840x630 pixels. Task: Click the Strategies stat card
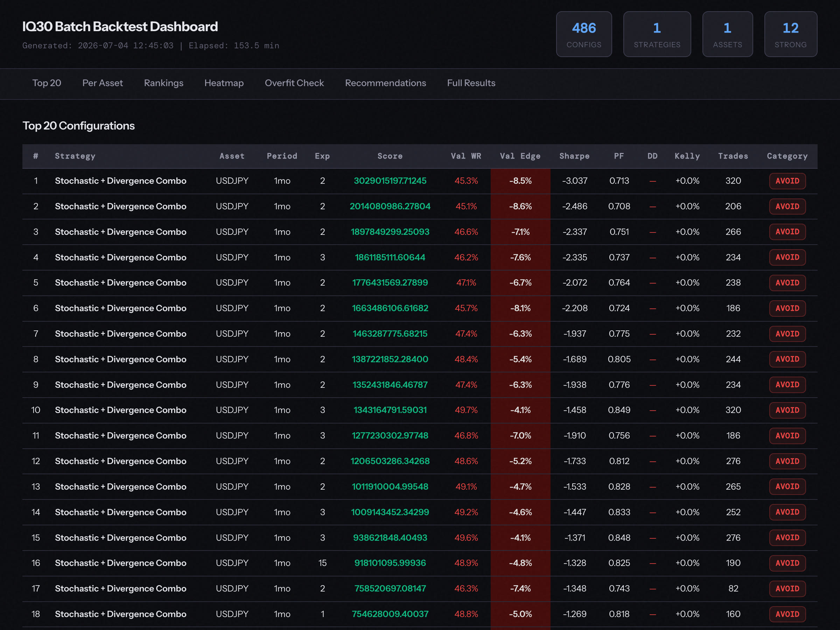(x=657, y=34)
